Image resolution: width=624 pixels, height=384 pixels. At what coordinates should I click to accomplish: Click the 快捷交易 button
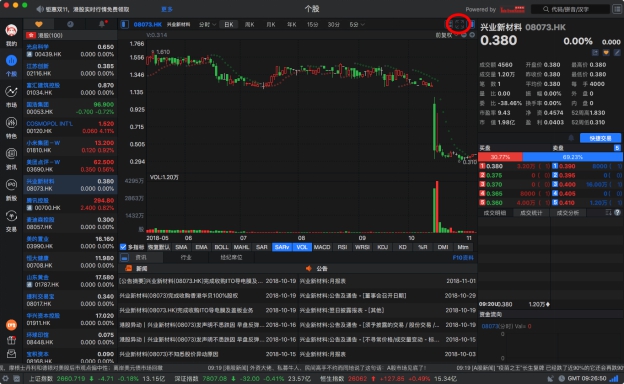600,138
